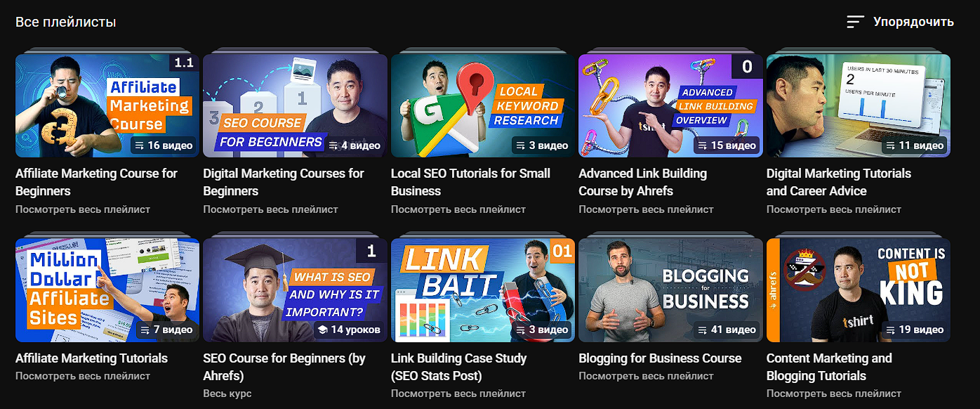Open the Local Keyword Research thumbnail
Viewport: 980px width, 409px height.
(483, 105)
